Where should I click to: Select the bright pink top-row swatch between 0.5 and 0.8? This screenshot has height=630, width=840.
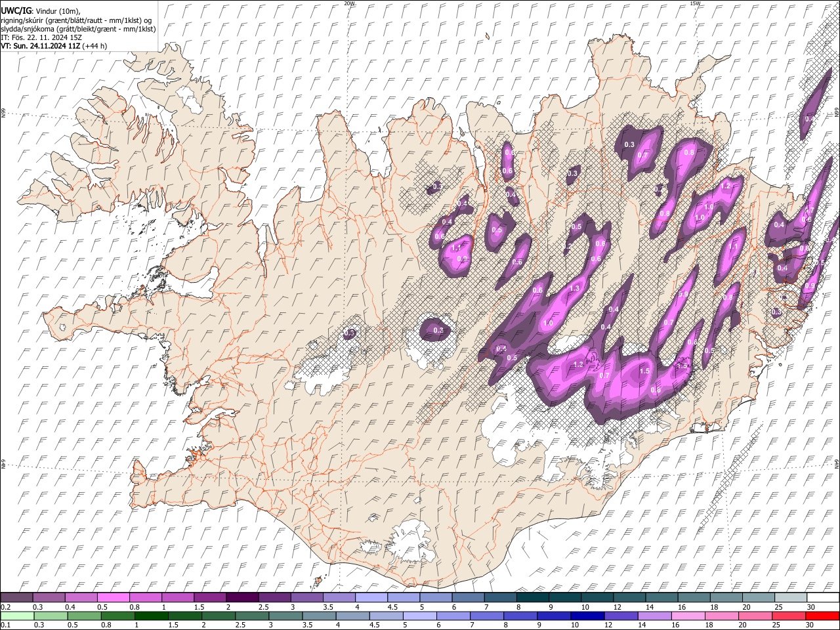tap(113, 597)
